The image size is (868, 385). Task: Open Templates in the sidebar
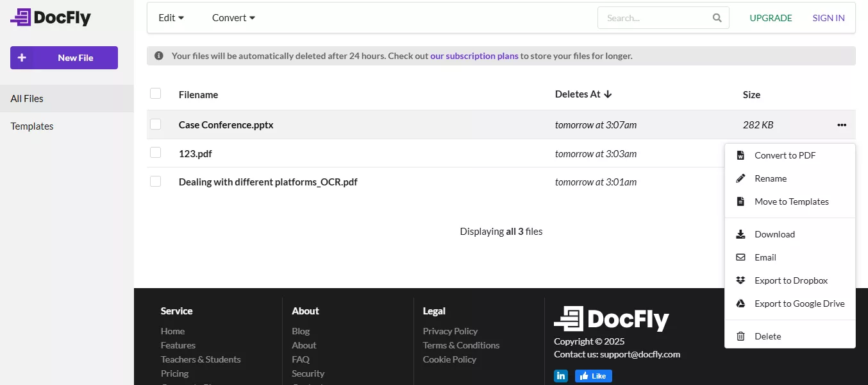click(32, 126)
